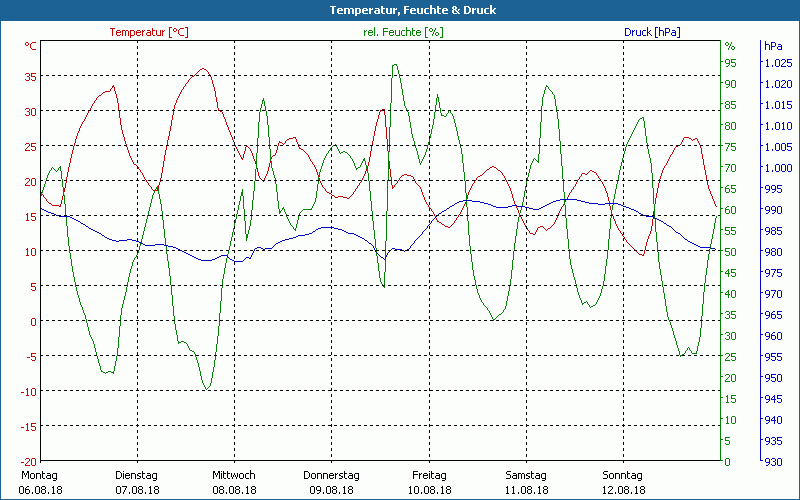This screenshot has width=800, height=500.
Task: Click the date '11.08.18'
Action: [527, 490]
